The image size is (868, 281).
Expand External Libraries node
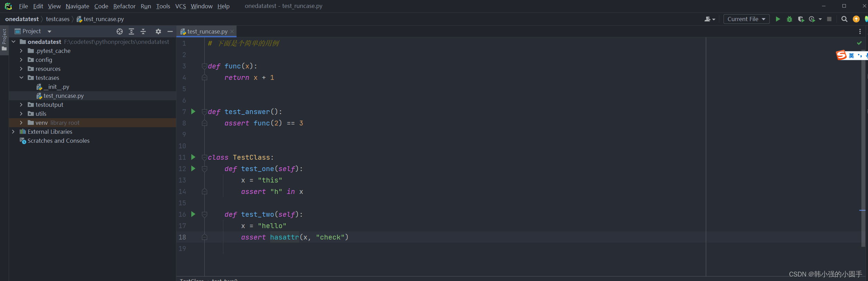click(13, 132)
